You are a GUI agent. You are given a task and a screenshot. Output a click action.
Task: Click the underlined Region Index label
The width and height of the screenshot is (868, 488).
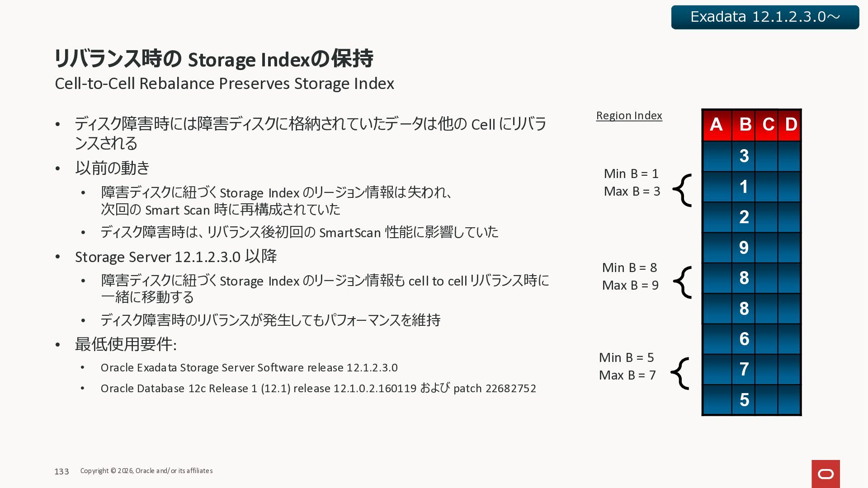pyautogui.click(x=629, y=116)
